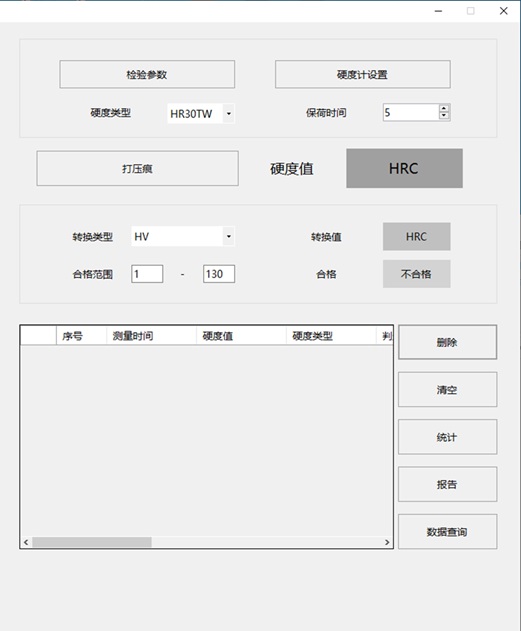This screenshot has height=631, width=521.
Task: Decrease 保荷时间 with the down arrow
Action: coord(444,116)
